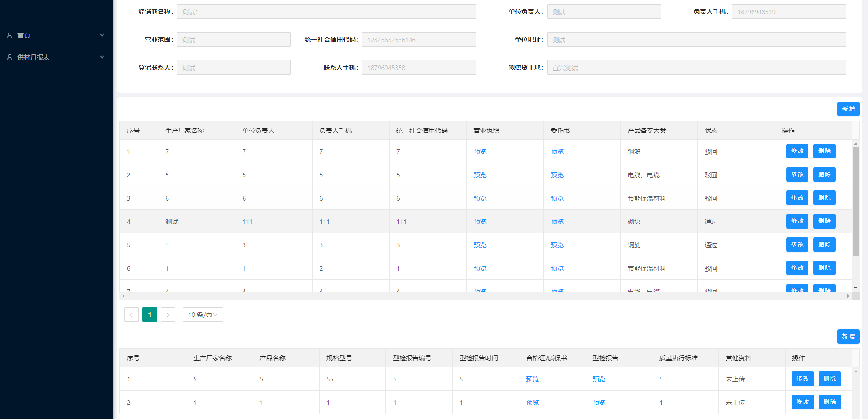This screenshot has width=868, height=419.
Task: Click the user icon beside 供材月报表
Action: pos(10,57)
